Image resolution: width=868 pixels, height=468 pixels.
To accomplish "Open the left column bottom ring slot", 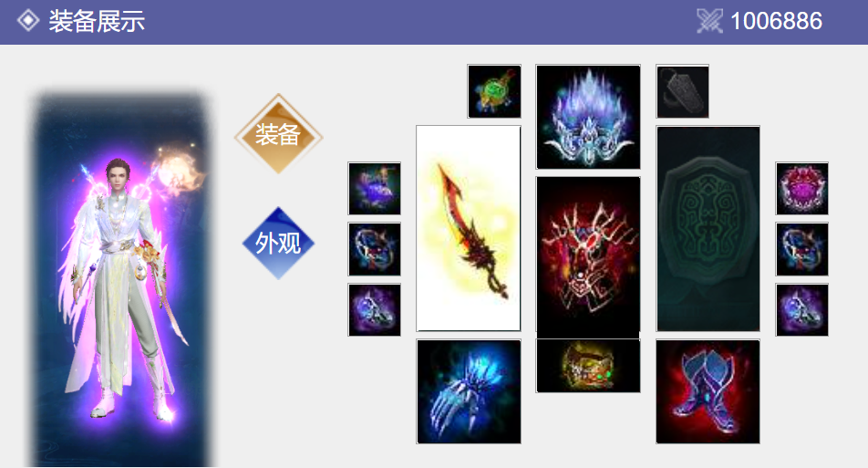I will [374, 310].
